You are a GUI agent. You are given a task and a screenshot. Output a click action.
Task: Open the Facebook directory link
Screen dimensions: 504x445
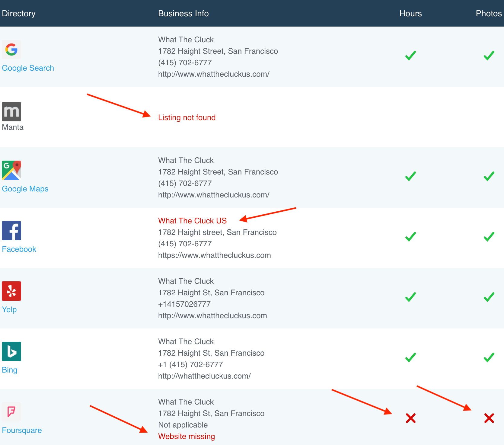tap(19, 249)
